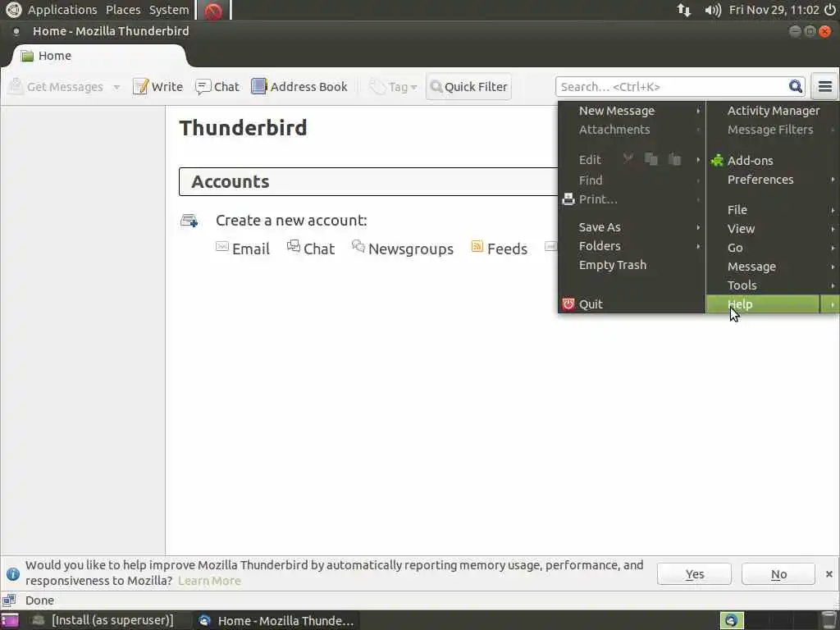The height and width of the screenshot is (630, 840).
Task: Click the online status icon in status bar
Action: [x=9, y=600]
